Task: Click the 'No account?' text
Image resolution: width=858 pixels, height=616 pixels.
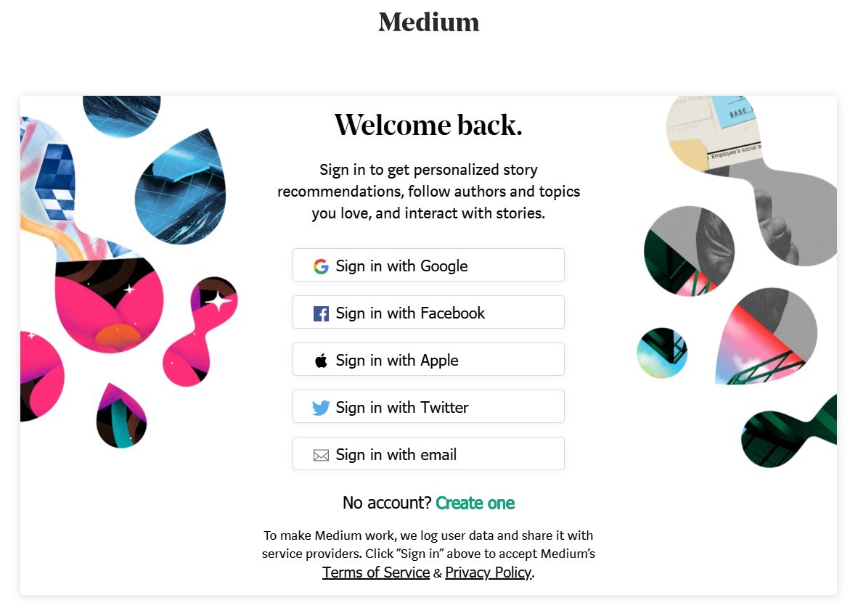Action: tap(387, 503)
